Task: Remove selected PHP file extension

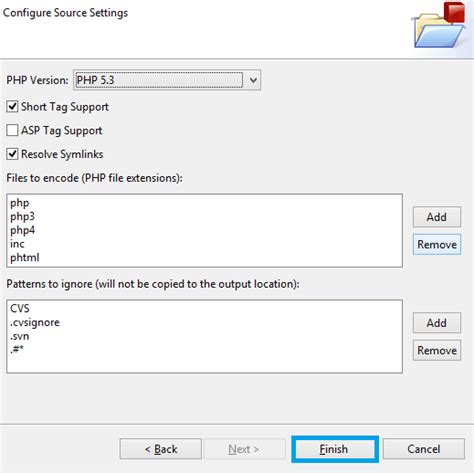Action: [x=437, y=244]
